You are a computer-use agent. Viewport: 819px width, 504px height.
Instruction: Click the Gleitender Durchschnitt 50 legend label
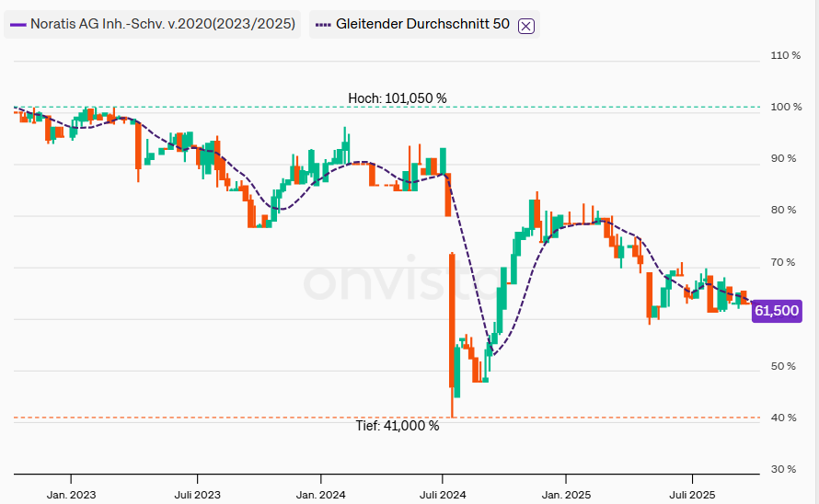[x=422, y=25]
